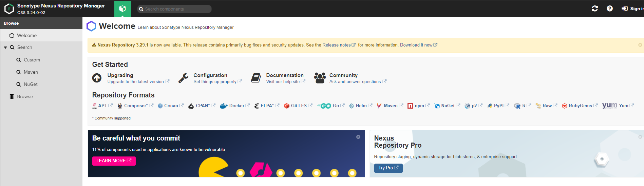The height and width of the screenshot is (186, 644).
Task: Select Welcome in the sidebar
Action: click(x=41, y=35)
